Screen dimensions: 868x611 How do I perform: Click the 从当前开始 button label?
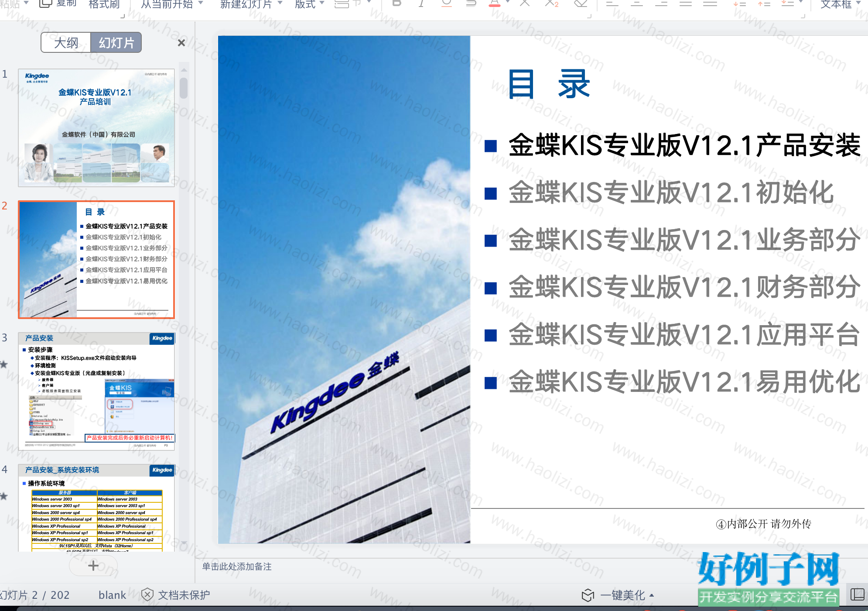click(x=167, y=4)
